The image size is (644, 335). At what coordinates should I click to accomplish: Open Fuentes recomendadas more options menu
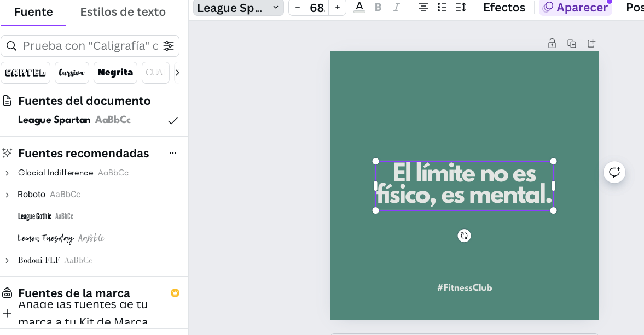point(173,153)
